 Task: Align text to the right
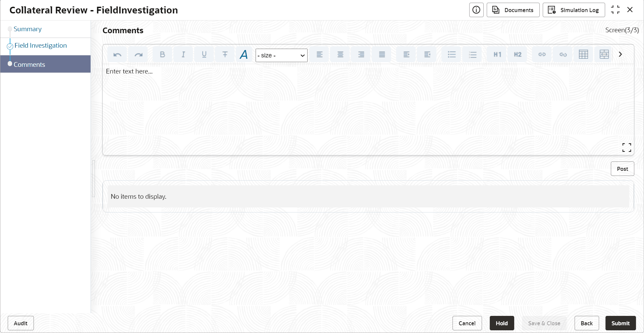tap(361, 54)
